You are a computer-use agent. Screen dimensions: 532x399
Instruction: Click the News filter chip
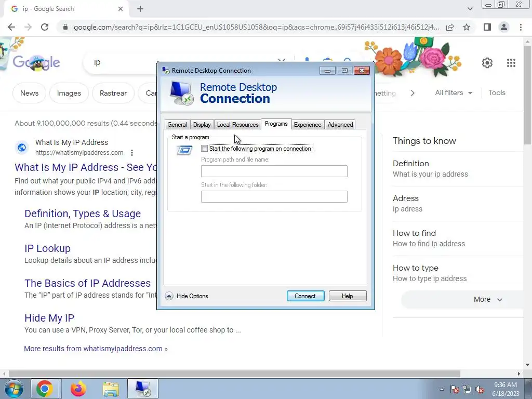(29, 93)
